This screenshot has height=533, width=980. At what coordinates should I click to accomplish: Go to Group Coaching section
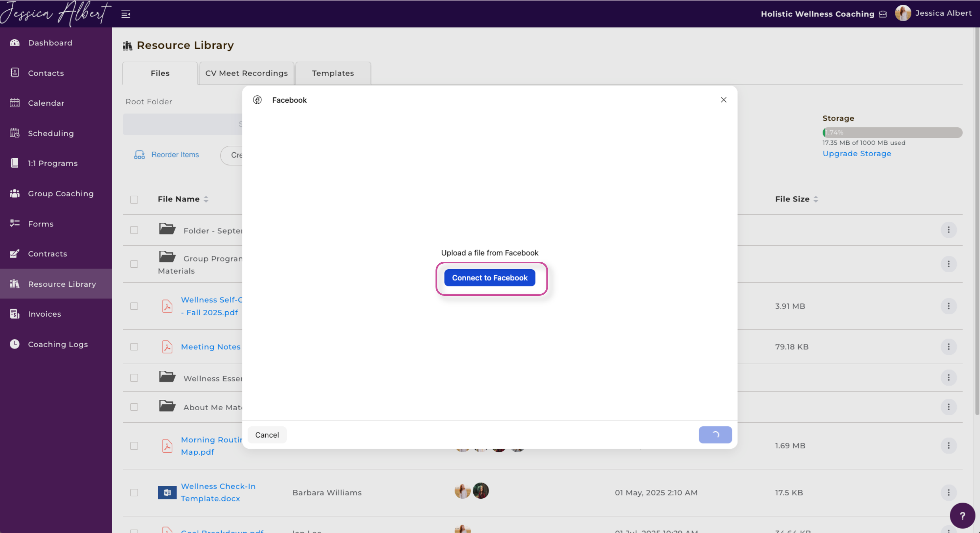[61, 193]
